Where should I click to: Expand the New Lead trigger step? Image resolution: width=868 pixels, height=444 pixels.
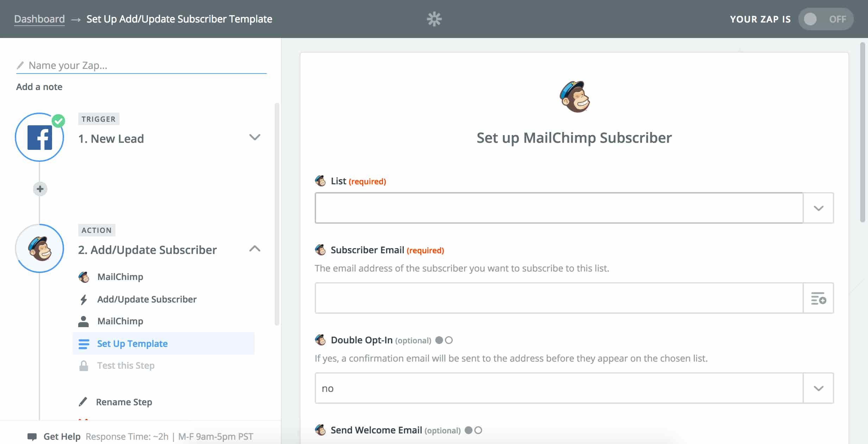click(255, 137)
